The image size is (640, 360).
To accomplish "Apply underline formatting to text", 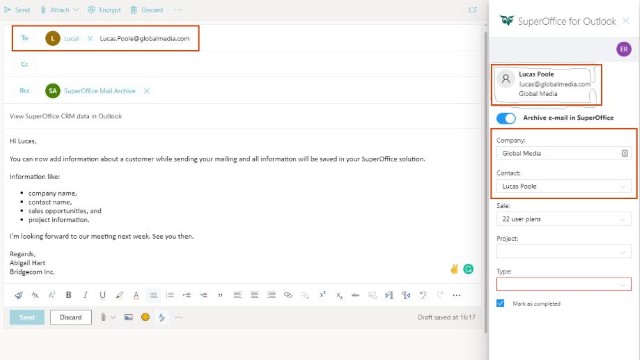I will (102, 295).
